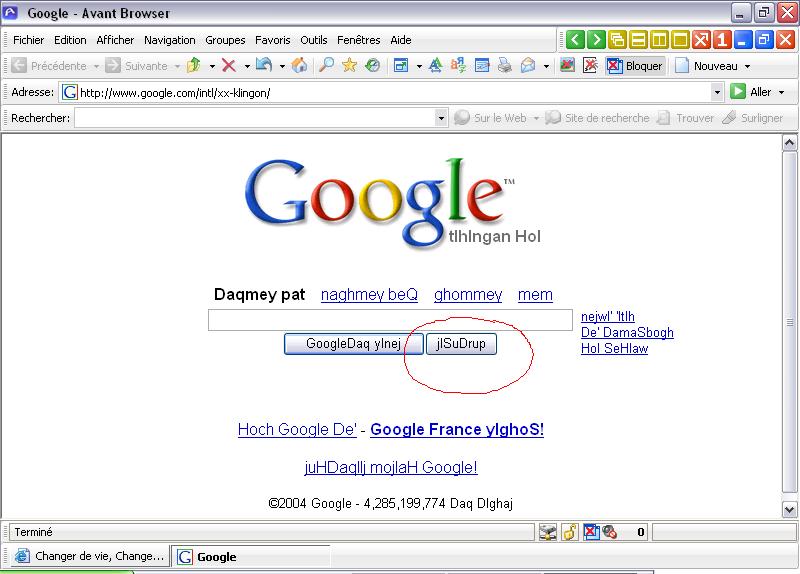
Task: Click the mail envelope icon
Action: point(528,65)
